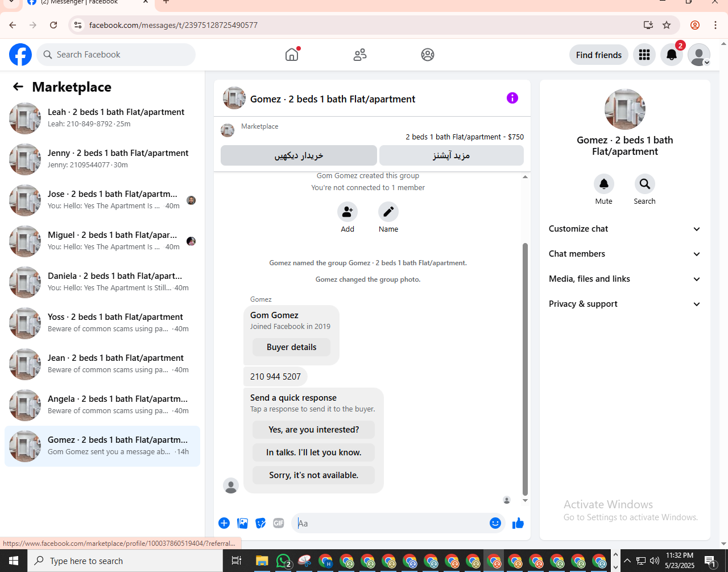Send 'Sorry, it's not available.' response

(x=314, y=475)
